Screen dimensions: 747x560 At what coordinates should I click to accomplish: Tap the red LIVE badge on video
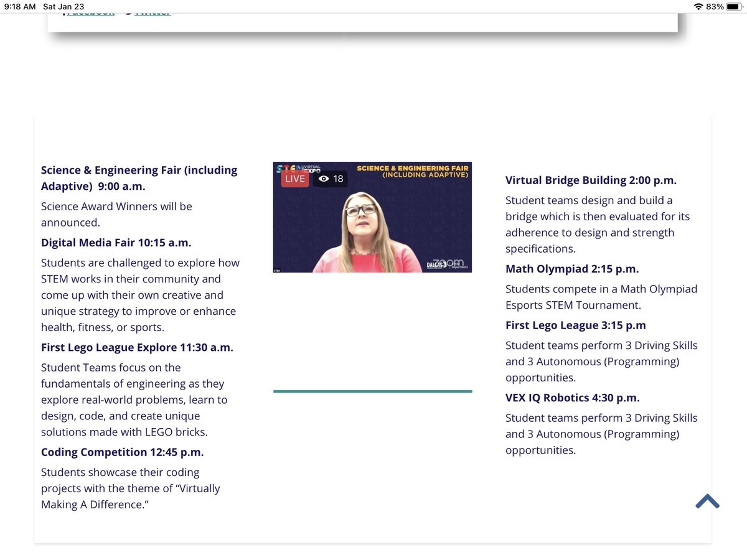pyautogui.click(x=295, y=179)
